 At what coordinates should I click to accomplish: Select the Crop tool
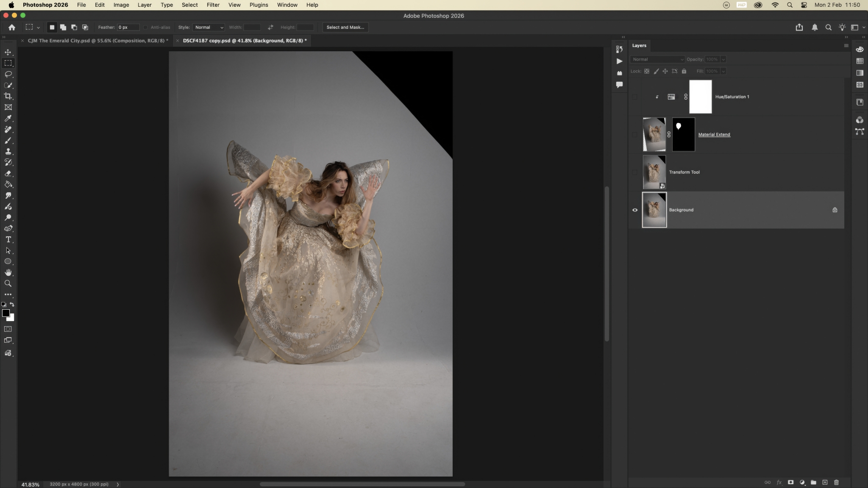point(8,96)
